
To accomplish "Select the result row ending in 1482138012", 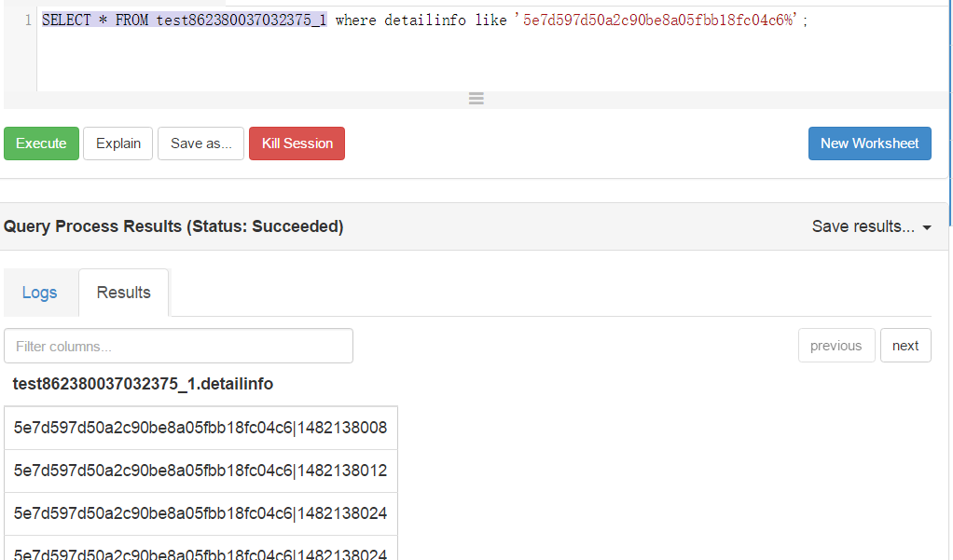I will pos(200,470).
